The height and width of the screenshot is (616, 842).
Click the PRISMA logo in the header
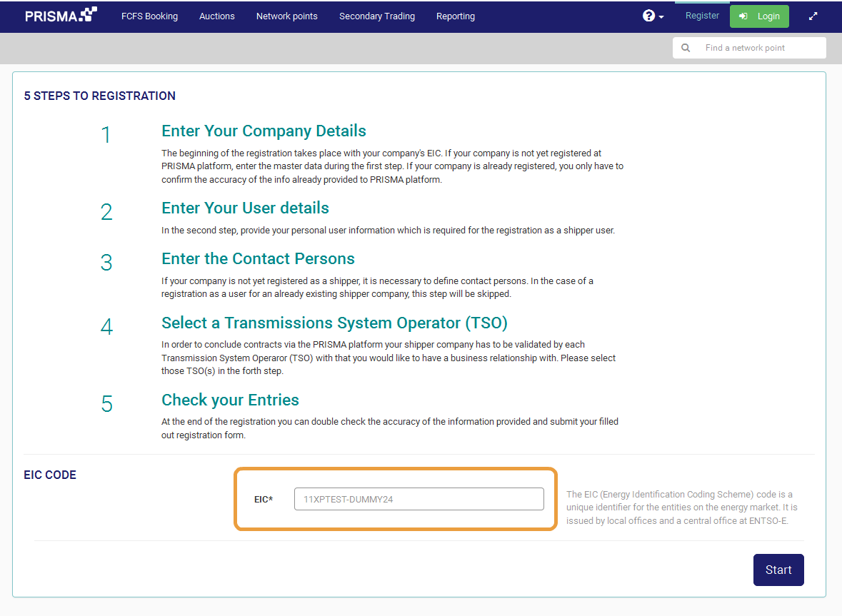[x=61, y=16]
